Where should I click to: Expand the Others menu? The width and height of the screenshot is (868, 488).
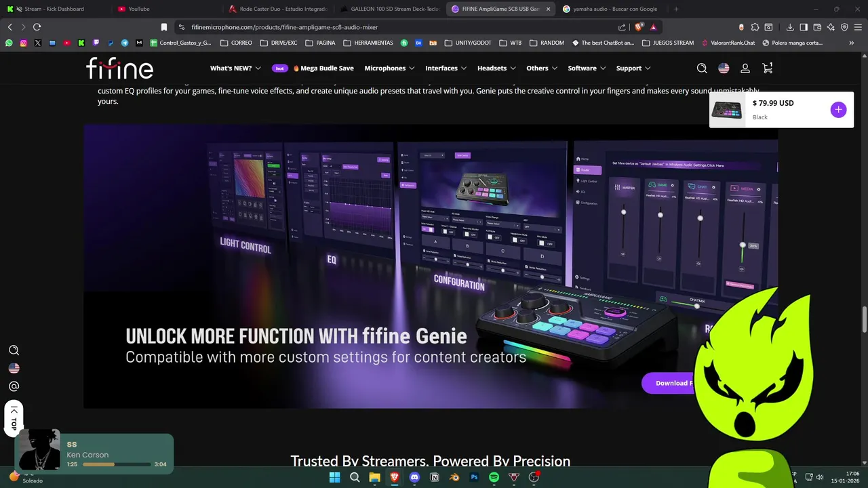(542, 68)
